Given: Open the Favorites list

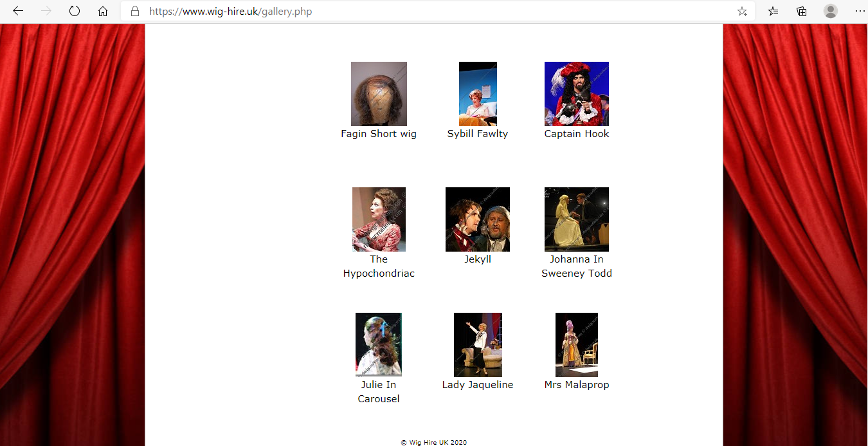Looking at the screenshot, I should pyautogui.click(x=773, y=11).
